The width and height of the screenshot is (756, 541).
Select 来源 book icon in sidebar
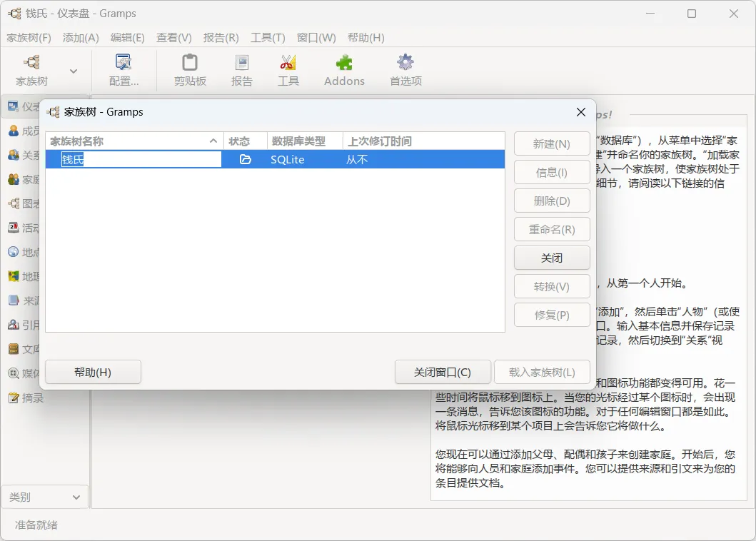coord(14,300)
